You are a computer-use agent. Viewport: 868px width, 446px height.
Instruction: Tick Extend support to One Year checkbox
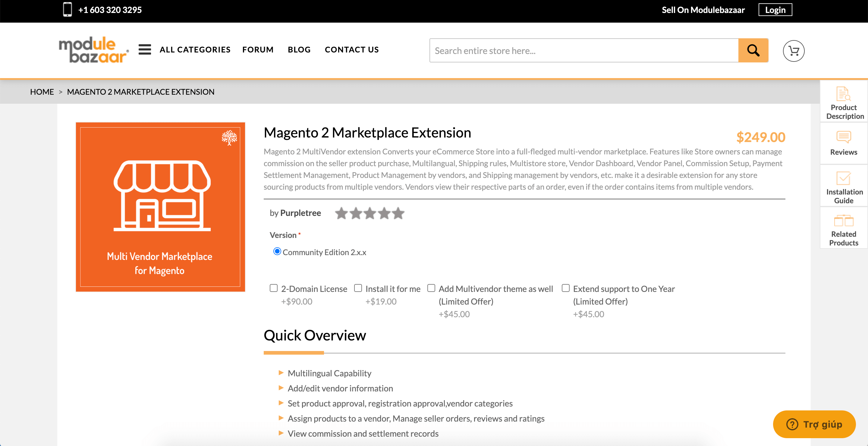point(565,288)
